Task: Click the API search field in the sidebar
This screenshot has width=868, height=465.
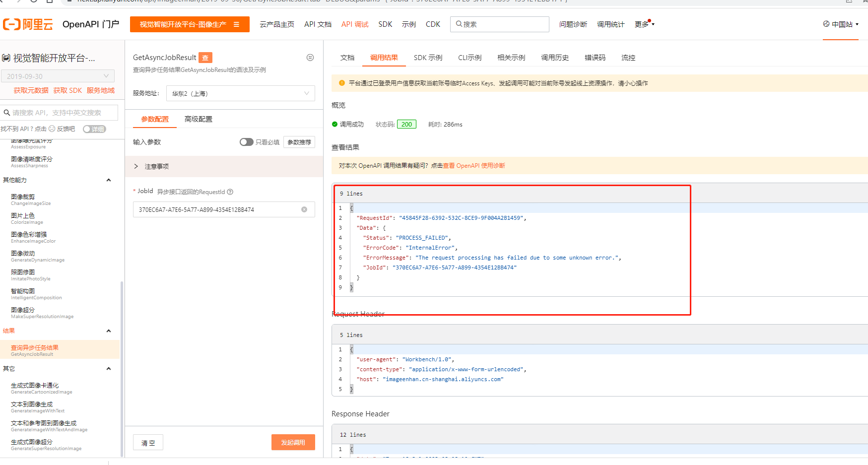Action: (x=60, y=113)
